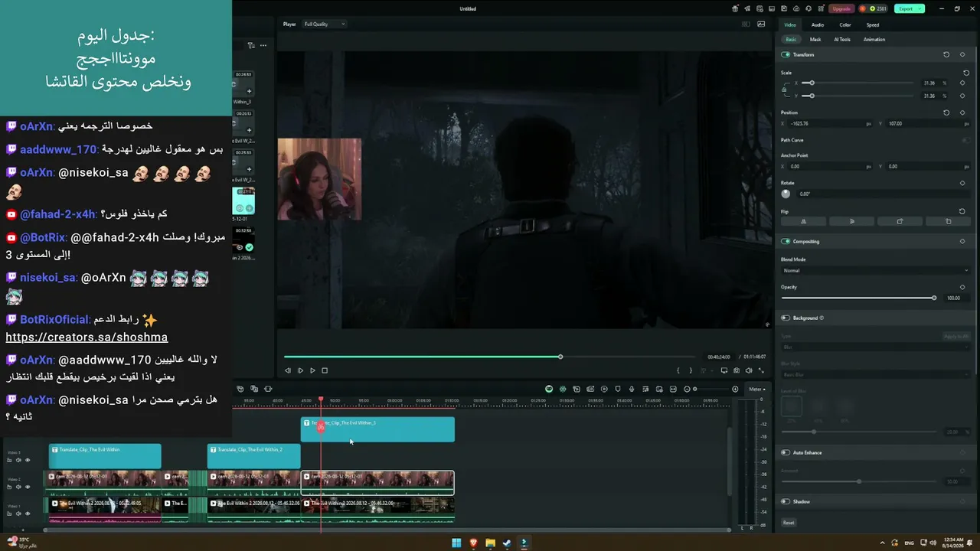Open the Animation sub-tab
The width and height of the screenshot is (980, 551).
[874, 39]
